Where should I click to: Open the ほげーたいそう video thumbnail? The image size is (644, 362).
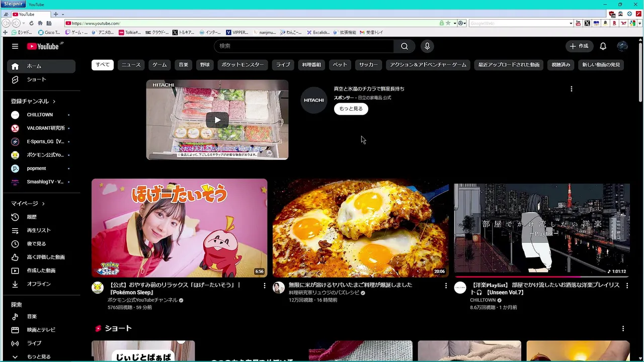point(179,228)
